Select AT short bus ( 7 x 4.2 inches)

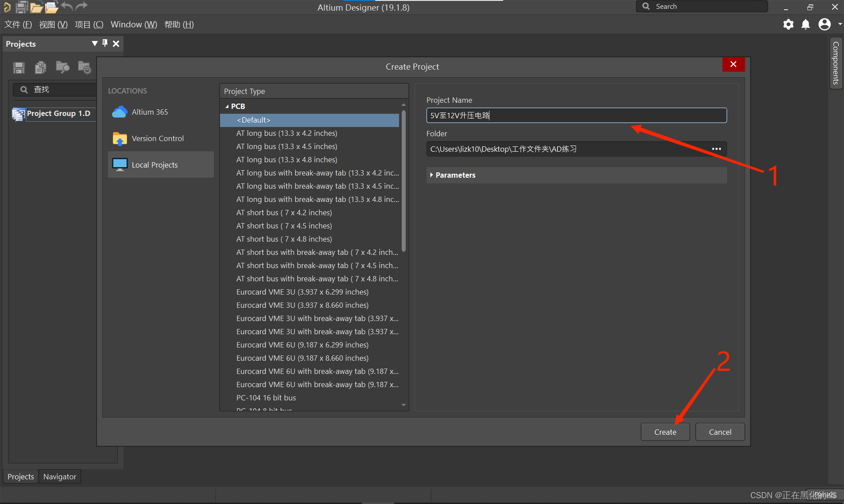point(310,213)
